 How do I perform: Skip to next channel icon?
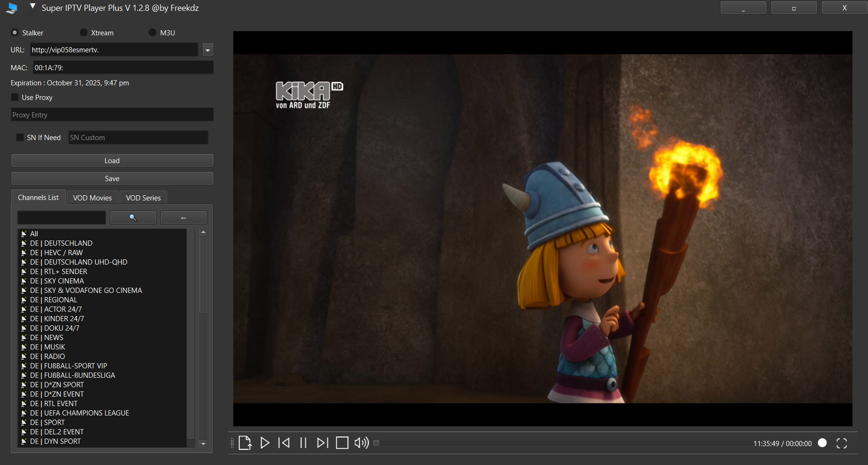[x=323, y=443]
